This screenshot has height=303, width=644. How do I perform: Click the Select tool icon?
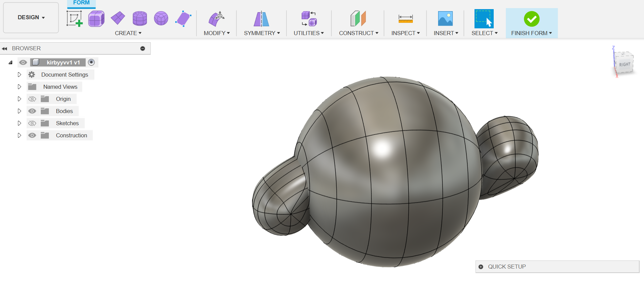(x=484, y=19)
